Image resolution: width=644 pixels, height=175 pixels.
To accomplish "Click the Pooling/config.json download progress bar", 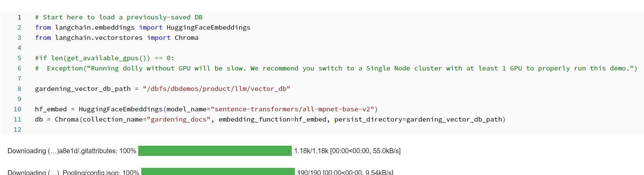I will click(218, 172).
